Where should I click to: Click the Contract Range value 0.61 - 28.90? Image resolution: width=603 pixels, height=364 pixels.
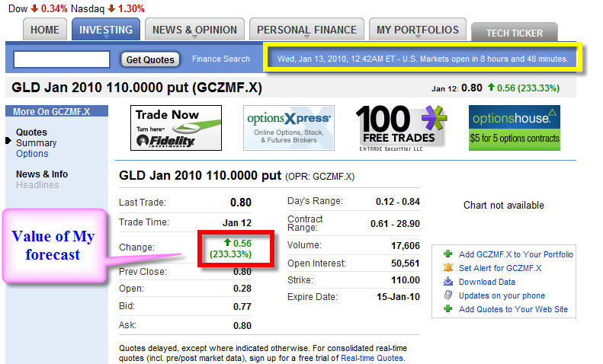[x=395, y=223]
